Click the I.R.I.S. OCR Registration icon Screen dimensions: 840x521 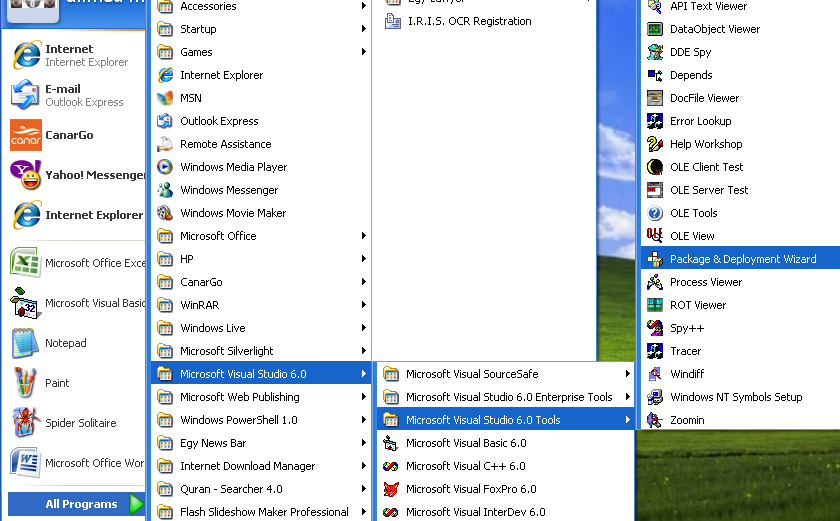[x=393, y=21]
